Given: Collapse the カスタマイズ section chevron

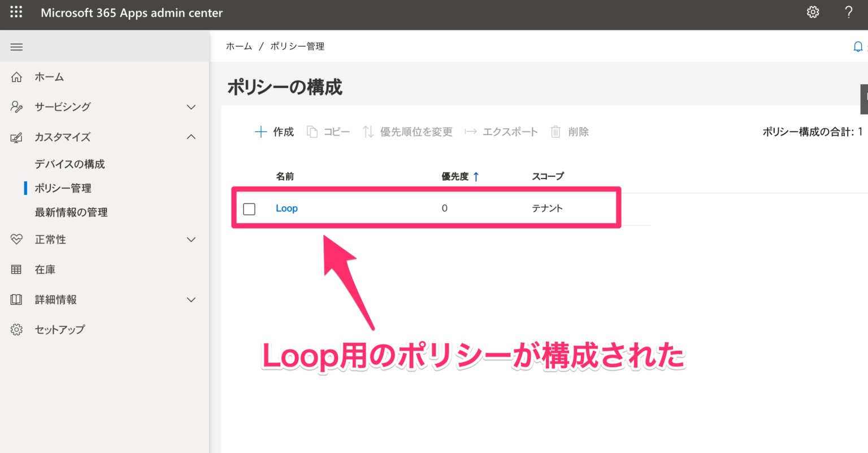Looking at the screenshot, I should 191,137.
